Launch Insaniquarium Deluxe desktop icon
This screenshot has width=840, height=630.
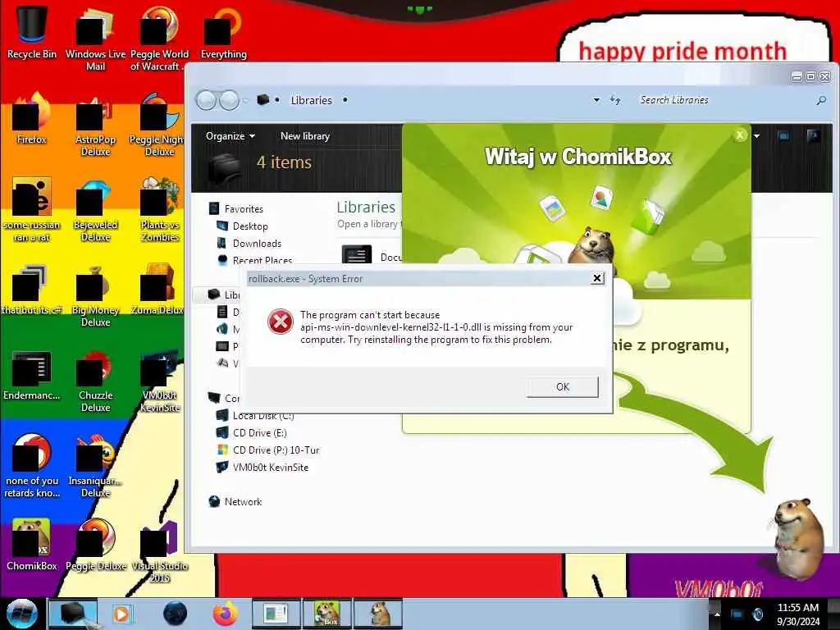95,466
